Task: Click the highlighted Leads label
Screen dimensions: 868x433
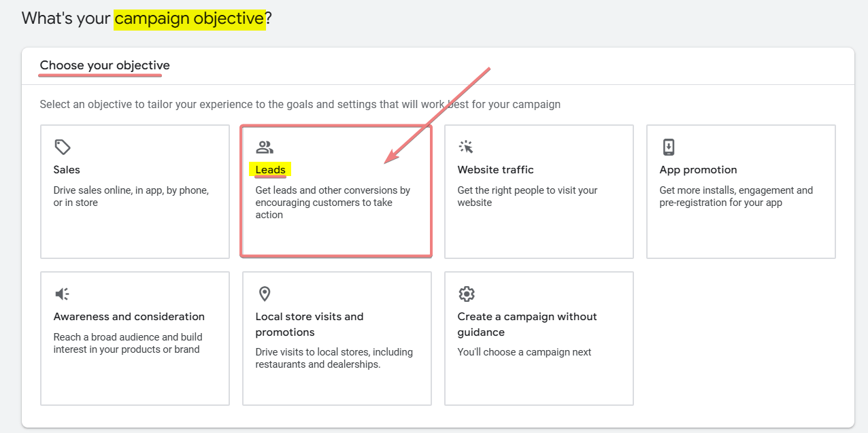Action: pyautogui.click(x=270, y=169)
